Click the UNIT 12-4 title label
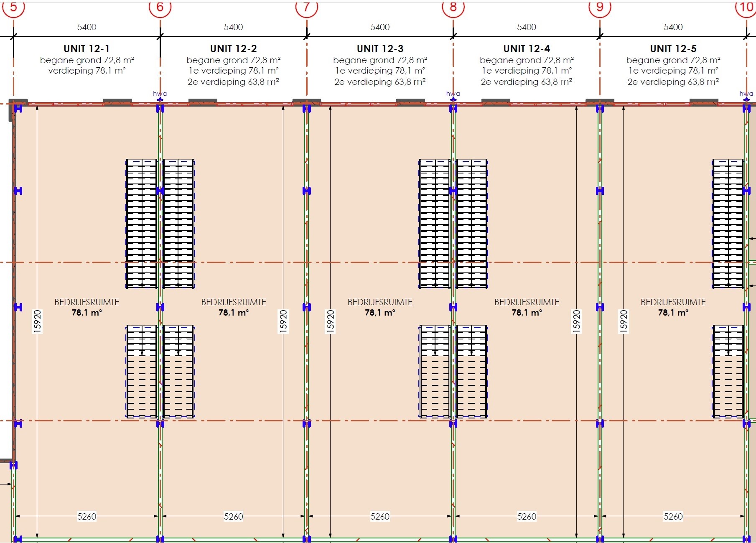Image resolution: width=756 pixels, height=543 pixels. [x=527, y=49]
